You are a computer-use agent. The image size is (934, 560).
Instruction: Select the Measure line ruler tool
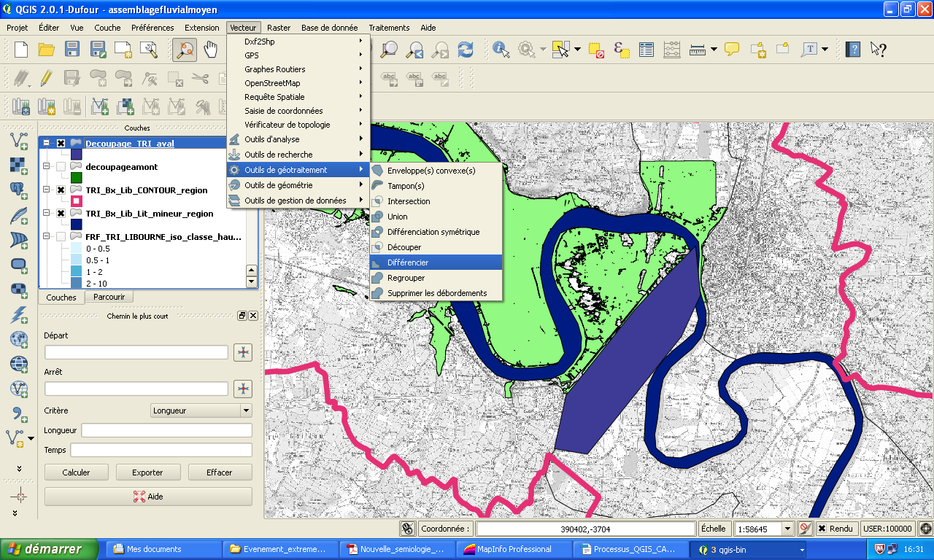pyautogui.click(x=698, y=50)
